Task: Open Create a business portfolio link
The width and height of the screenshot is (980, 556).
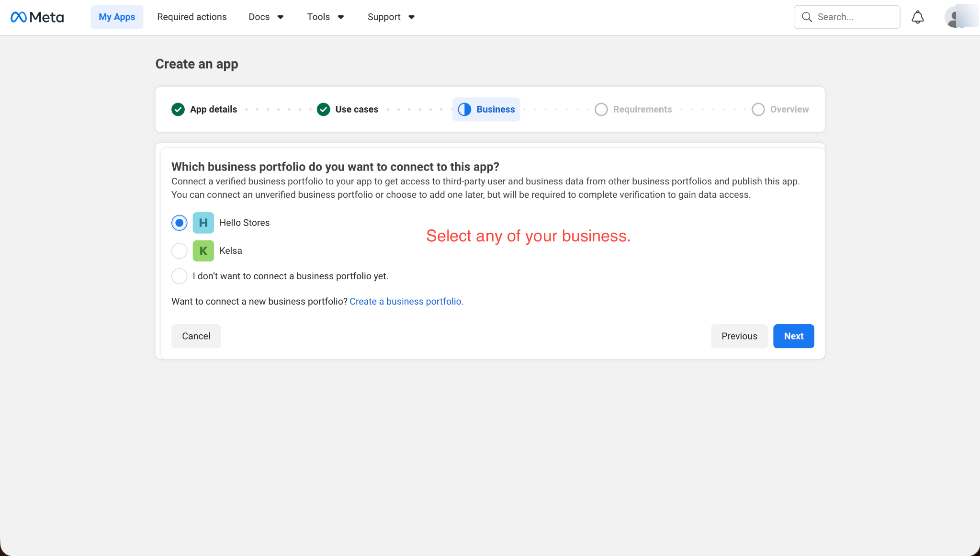Action: (406, 301)
